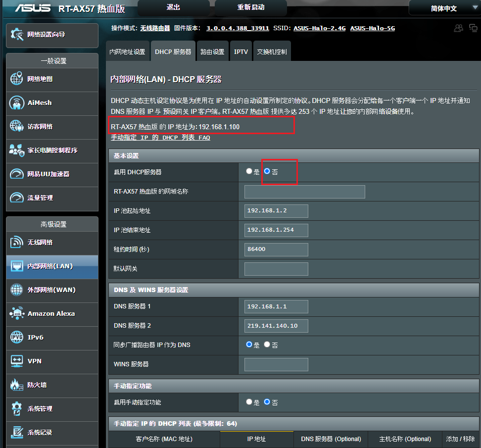This screenshot has width=481, height=448.
Task: Click the 无线网络 wifi icon
Action: point(17,243)
